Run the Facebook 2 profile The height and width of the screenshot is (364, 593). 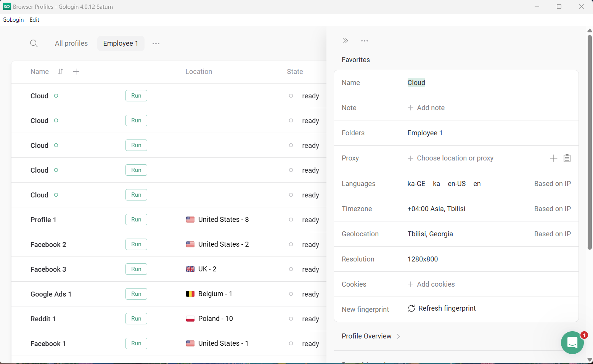[136, 244]
